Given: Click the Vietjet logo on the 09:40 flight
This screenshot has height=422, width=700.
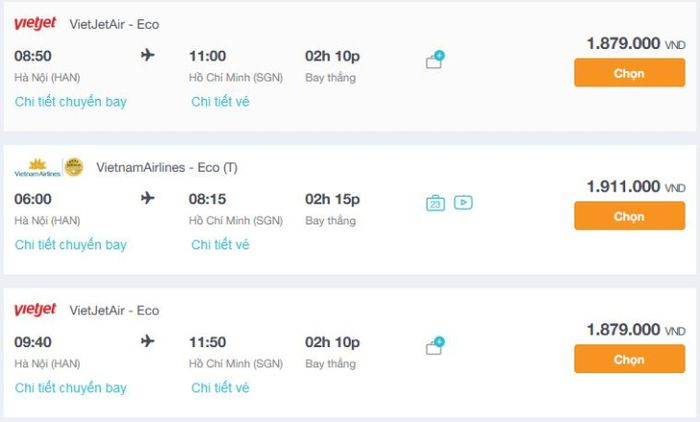Looking at the screenshot, I should (35, 310).
